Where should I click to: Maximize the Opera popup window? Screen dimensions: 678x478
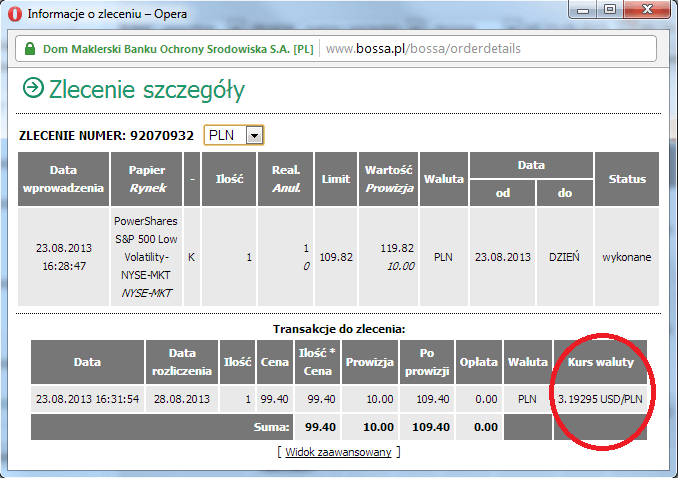click(x=609, y=12)
